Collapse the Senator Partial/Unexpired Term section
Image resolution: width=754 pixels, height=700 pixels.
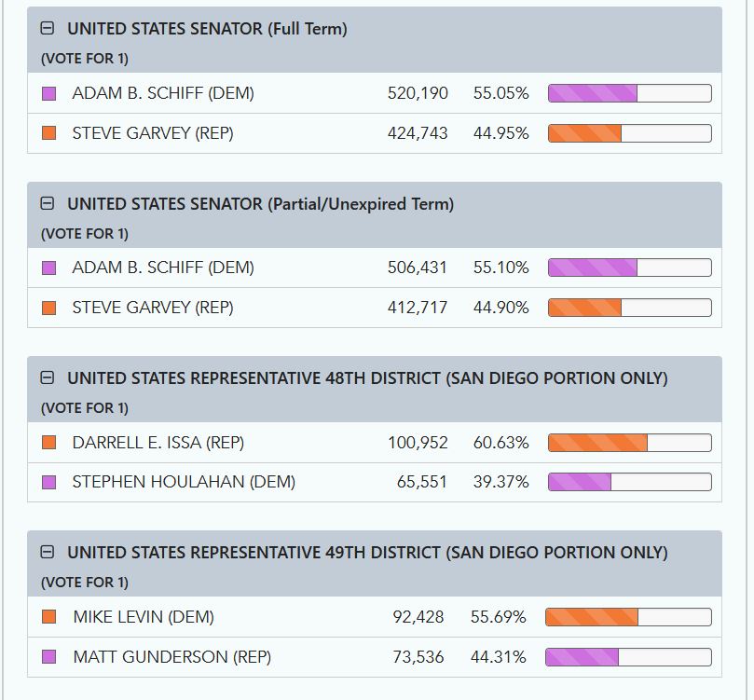[x=48, y=203]
